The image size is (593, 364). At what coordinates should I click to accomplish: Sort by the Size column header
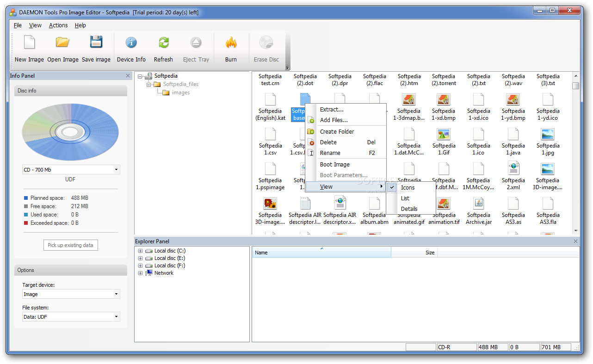click(414, 253)
